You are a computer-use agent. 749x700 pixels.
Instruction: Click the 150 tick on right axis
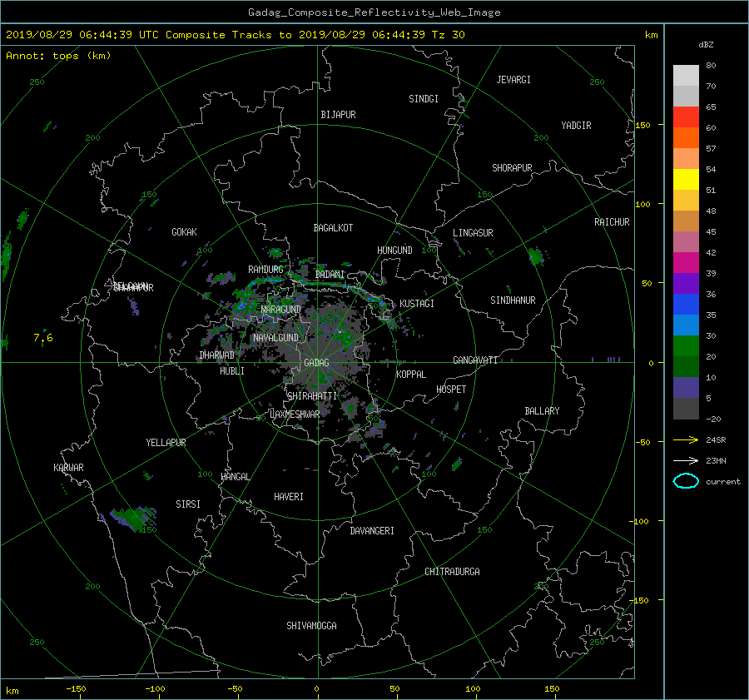[642, 125]
